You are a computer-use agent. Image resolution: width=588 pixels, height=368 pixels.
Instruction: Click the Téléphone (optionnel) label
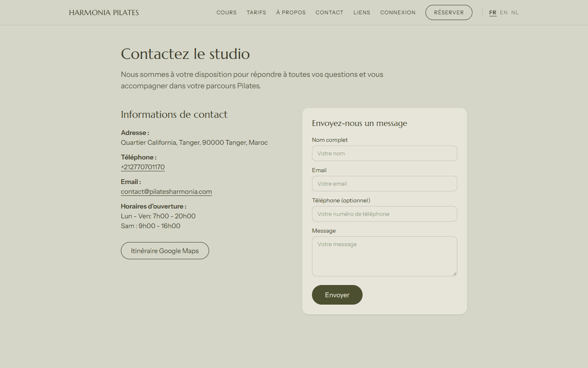pos(341,200)
